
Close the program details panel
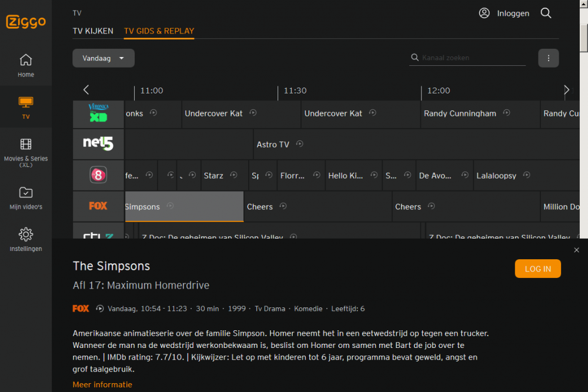pos(576,250)
